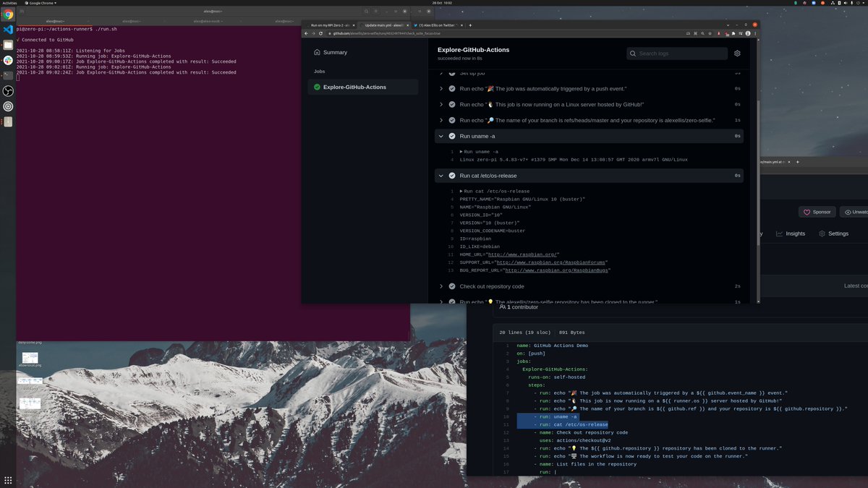
Task: Open Chrome three-dot menu
Action: [755, 33]
